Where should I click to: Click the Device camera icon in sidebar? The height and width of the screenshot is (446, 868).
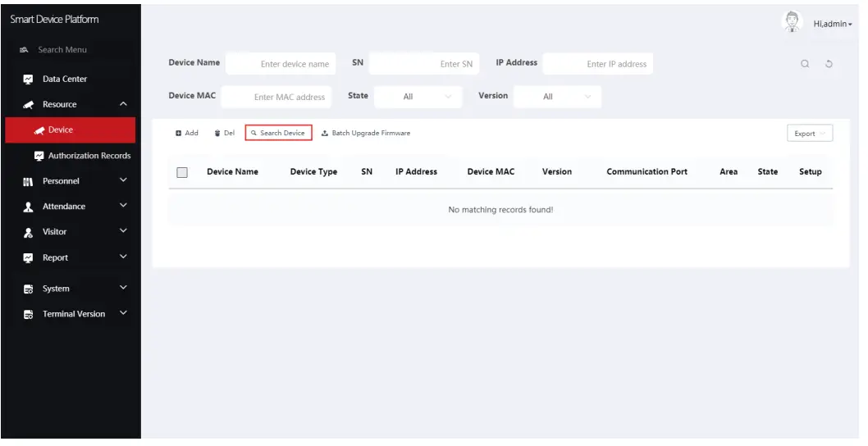coord(39,130)
